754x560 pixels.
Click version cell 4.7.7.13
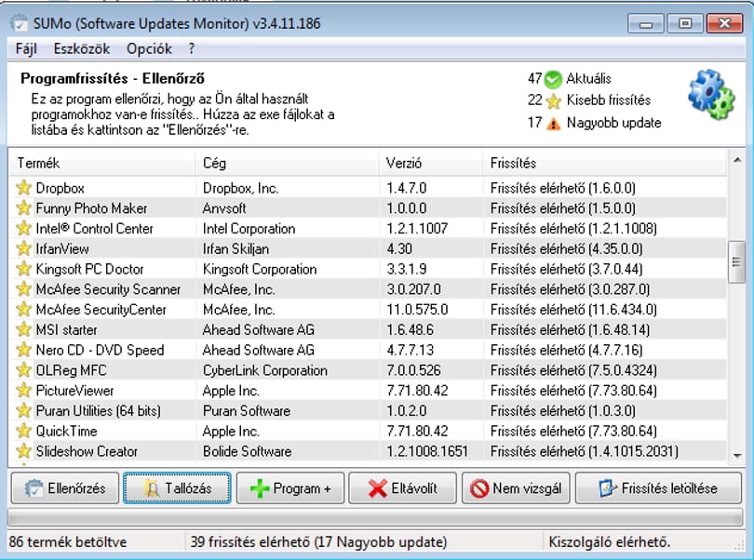pyautogui.click(x=411, y=350)
